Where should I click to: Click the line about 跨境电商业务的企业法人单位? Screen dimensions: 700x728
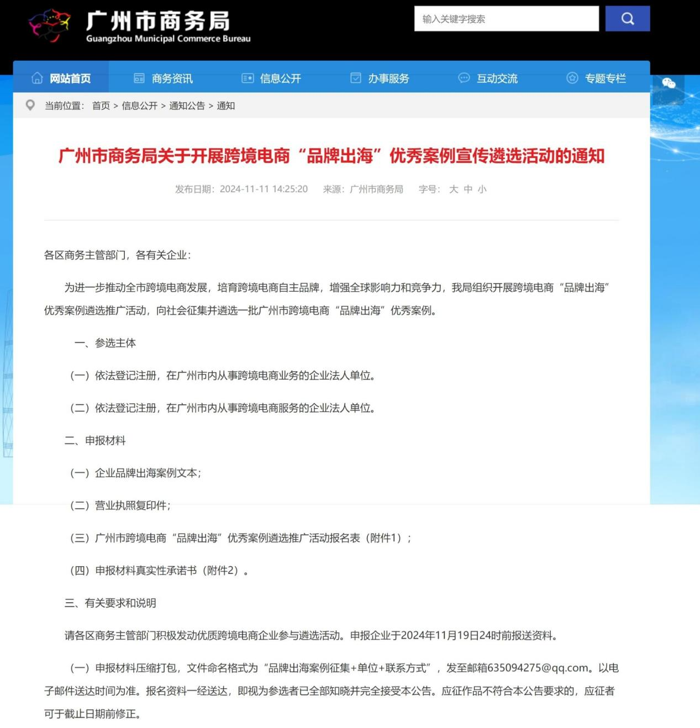click(223, 376)
